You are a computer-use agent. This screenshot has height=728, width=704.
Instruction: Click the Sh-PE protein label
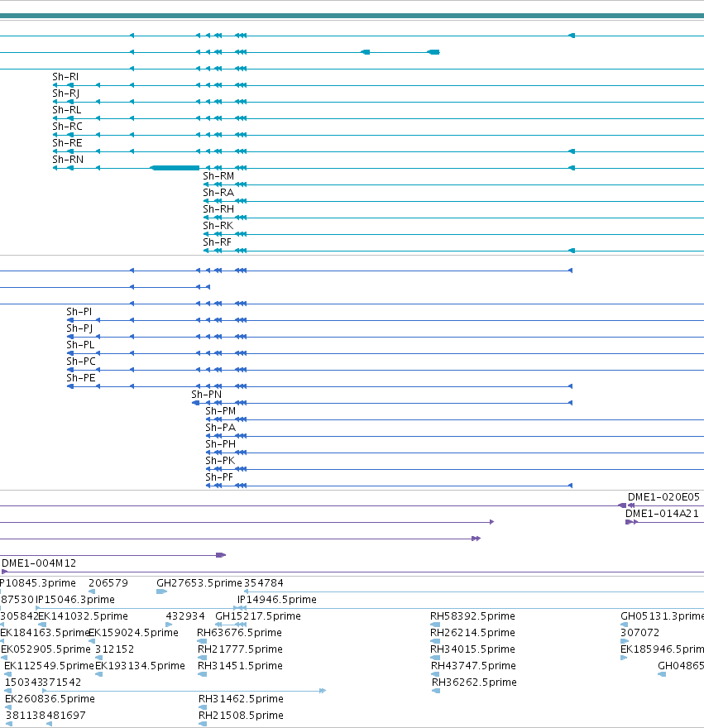(81, 378)
